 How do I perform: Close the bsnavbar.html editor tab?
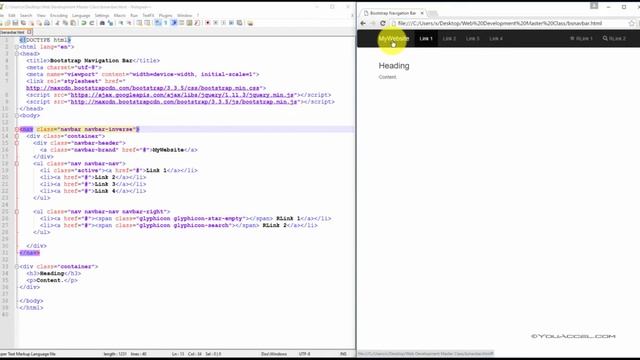click(29, 32)
